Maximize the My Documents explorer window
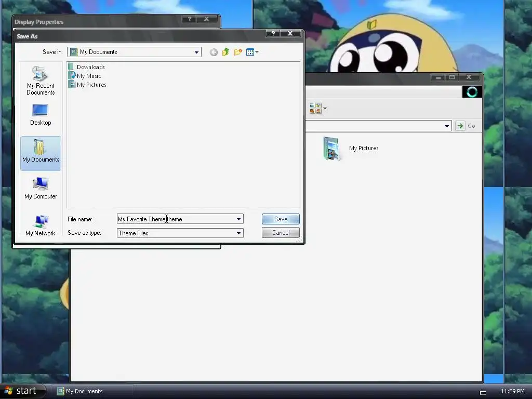Viewport: 532px width, 399px height. point(452,77)
